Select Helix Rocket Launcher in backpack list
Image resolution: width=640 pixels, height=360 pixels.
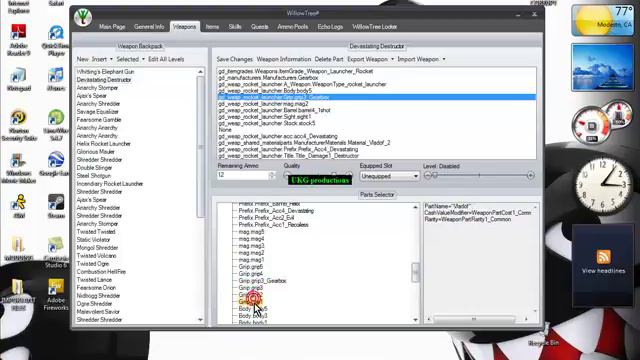[104, 144]
